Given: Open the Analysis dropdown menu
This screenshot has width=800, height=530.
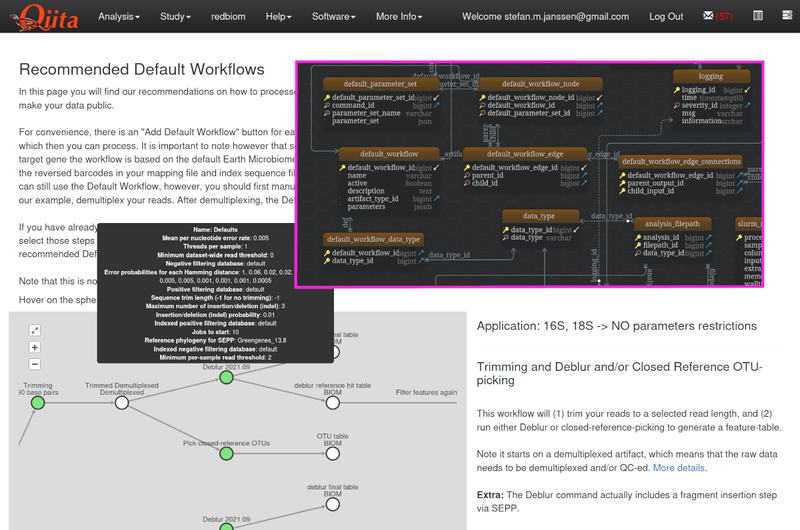Looking at the screenshot, I should pos(119,16).
